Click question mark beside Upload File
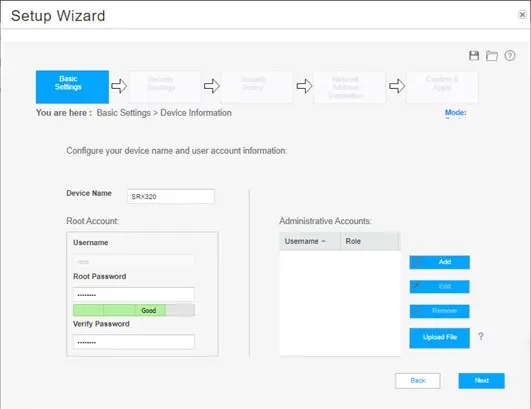Screen dimensions: 531x409 pyautogui.click(x=481, y=336)
